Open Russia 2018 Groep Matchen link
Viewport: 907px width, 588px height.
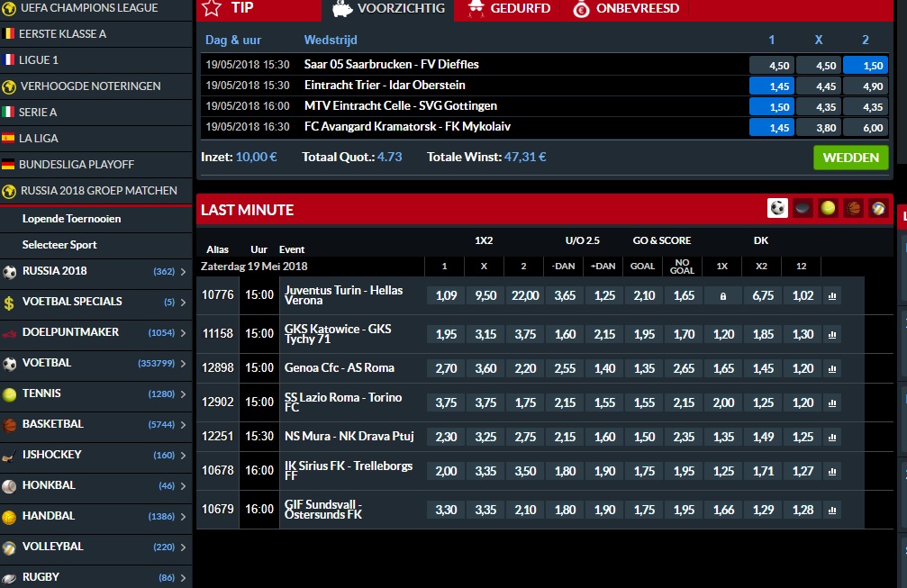click(x=95, y=191)
